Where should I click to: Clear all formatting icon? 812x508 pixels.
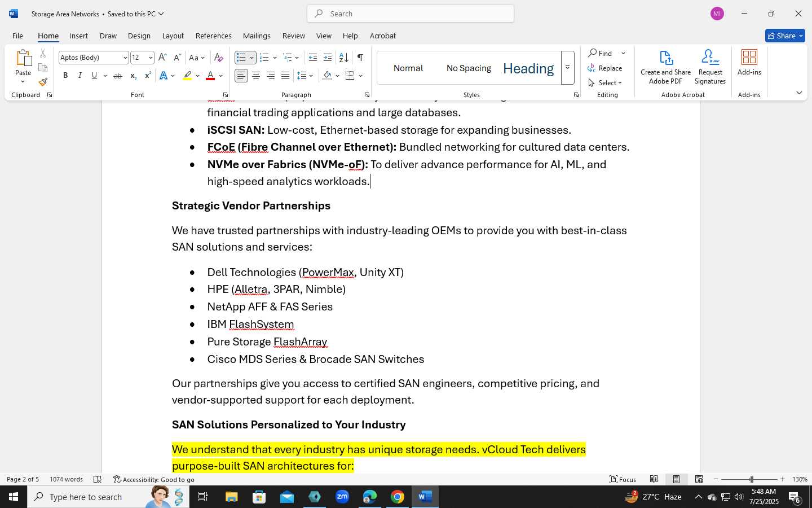[219, 58]
